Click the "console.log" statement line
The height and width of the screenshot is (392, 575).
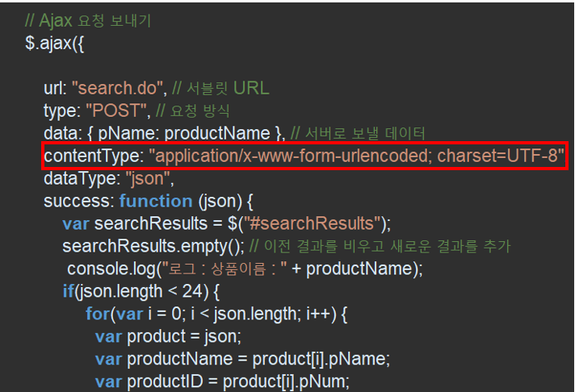click(x=245, y=269)
